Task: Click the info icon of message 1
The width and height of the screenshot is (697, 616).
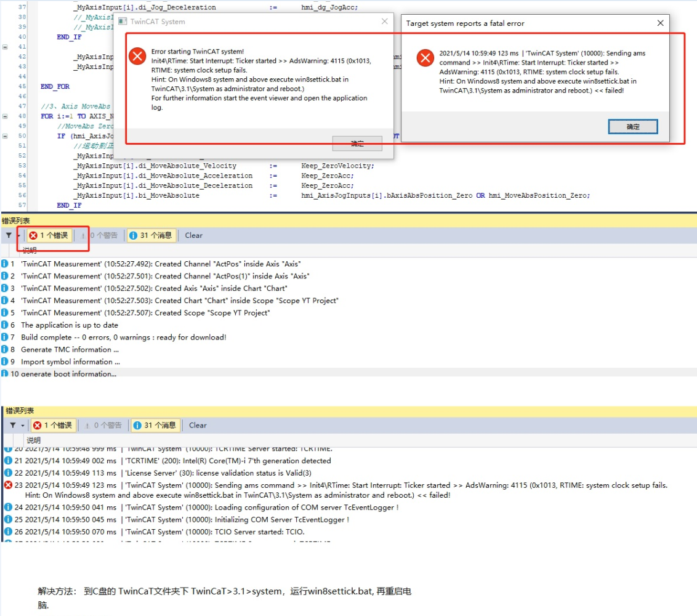Action: pyautogui.click(x=4, y=264)
